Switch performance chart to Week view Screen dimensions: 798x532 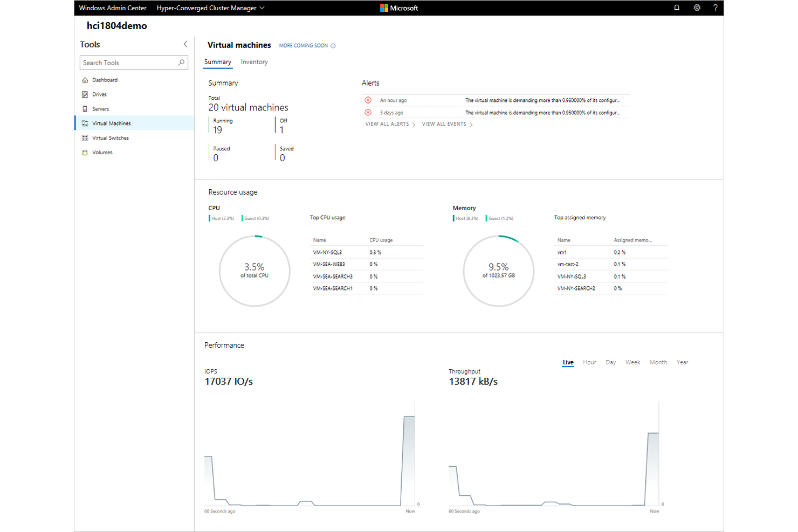[x=632, y=362]
